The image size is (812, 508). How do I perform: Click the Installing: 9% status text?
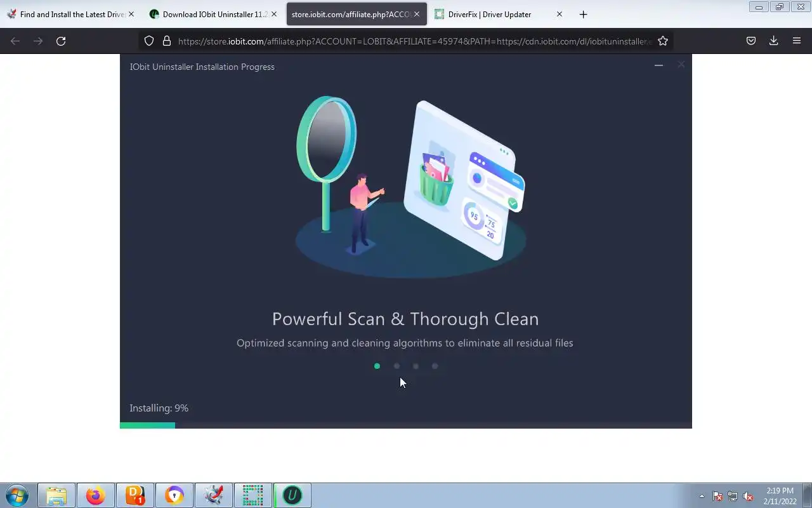tap(159, 408)
